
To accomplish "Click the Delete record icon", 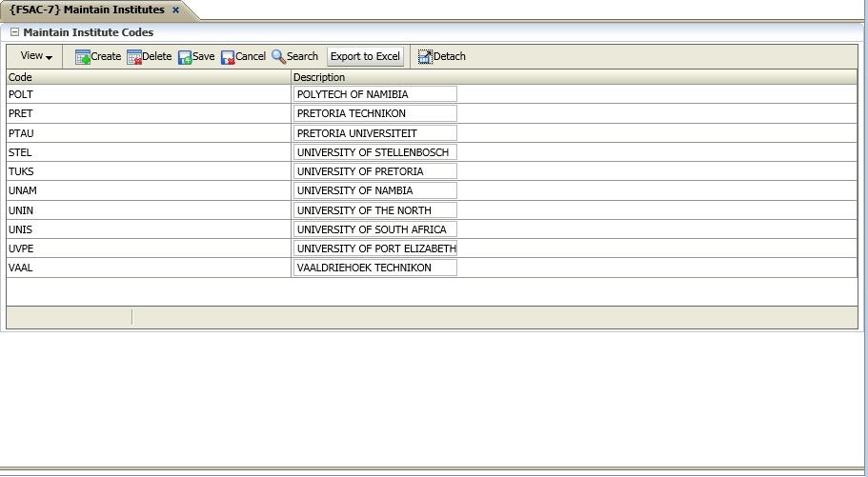I will point(134,57).
